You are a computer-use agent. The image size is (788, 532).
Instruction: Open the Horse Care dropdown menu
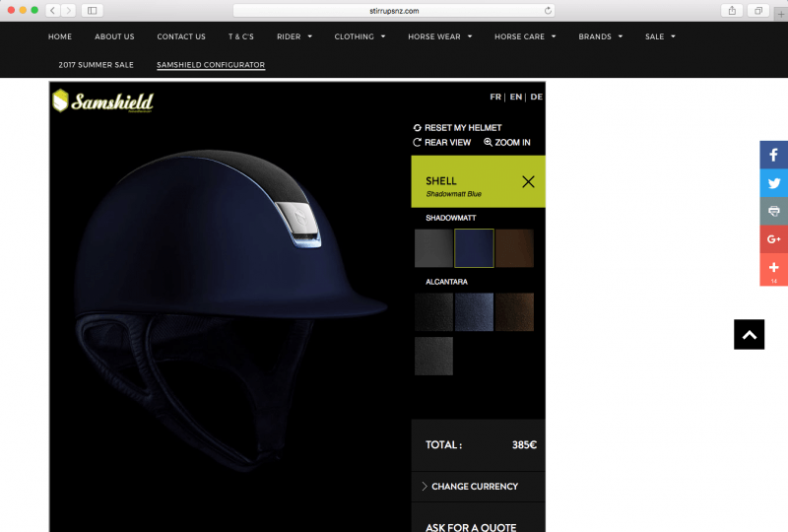[525, 36]
